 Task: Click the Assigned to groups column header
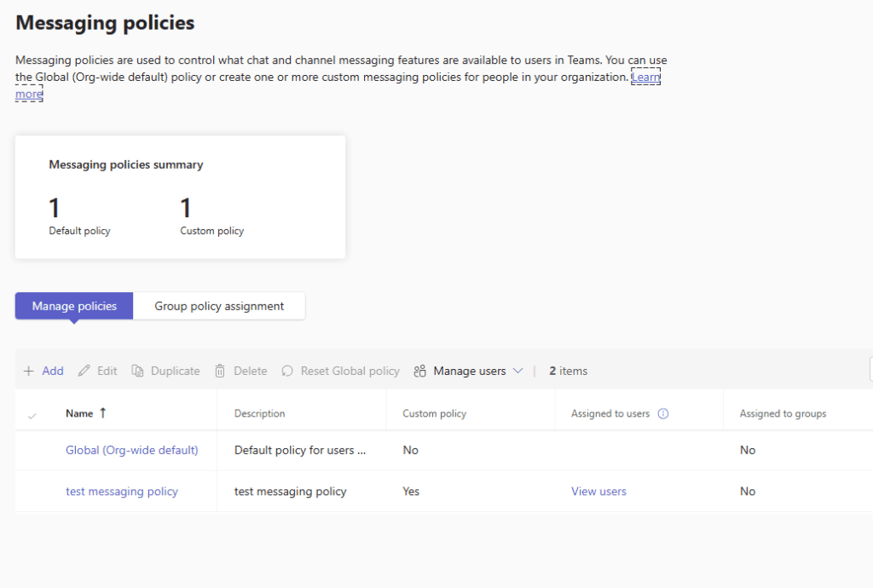tap(783, 414)
